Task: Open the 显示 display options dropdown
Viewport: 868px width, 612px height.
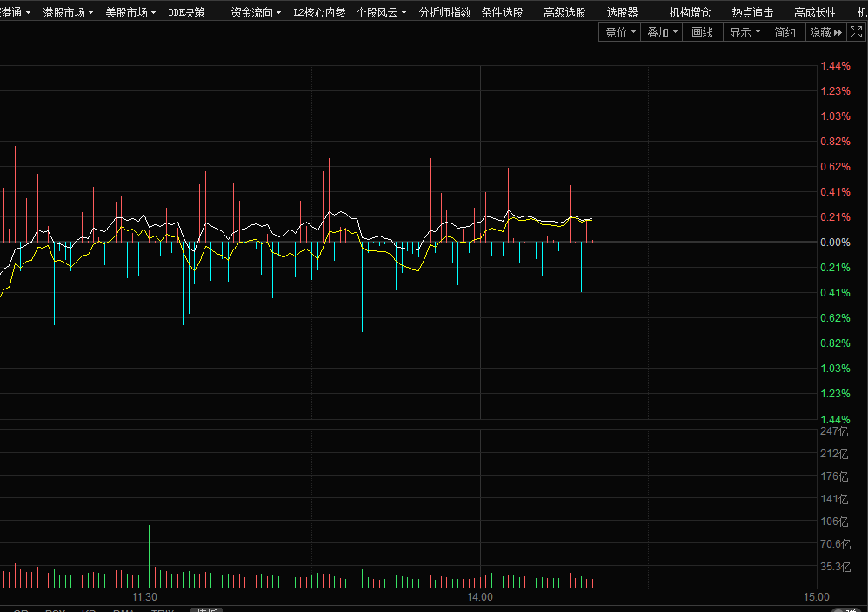Action: pos(744,32)
